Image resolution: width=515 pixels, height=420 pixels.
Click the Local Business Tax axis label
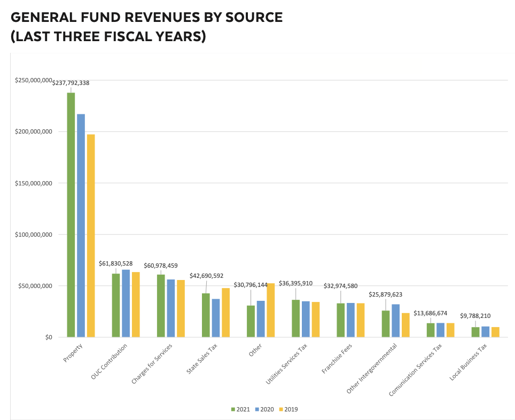(x=468, y=362)
